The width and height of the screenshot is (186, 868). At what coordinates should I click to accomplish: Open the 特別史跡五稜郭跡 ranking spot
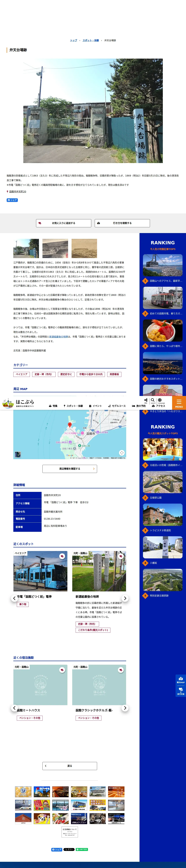click(x=163, y=584)
